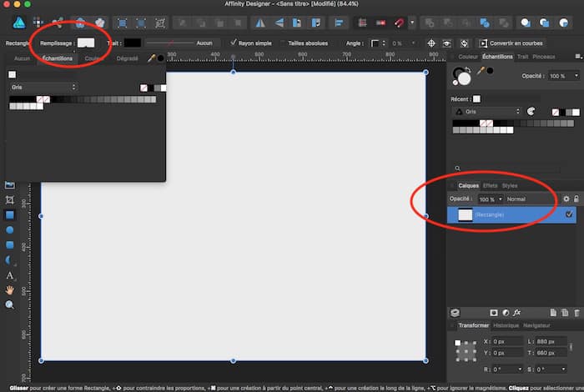584x392 pixels.
Task: Click the palette icon beside Gris dropdown
Action: (x=531, y=111)
